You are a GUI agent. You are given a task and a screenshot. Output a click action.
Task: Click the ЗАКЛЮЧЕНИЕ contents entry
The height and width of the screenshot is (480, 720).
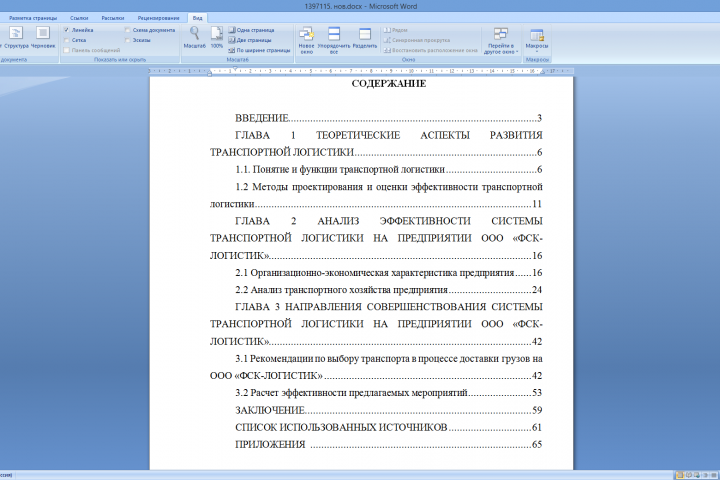tap(388, 410)
